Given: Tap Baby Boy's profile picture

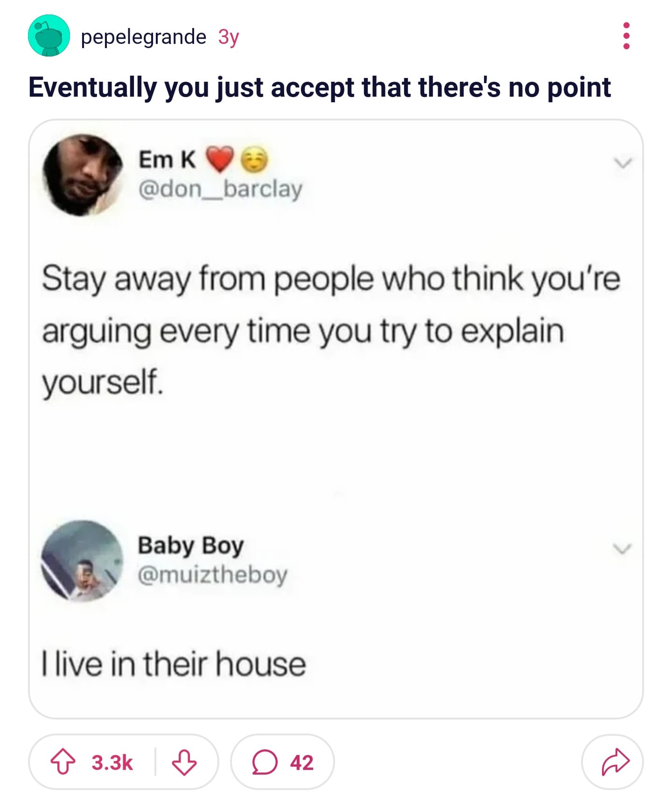Looking at the screenshot, I should tap(83, 561).
